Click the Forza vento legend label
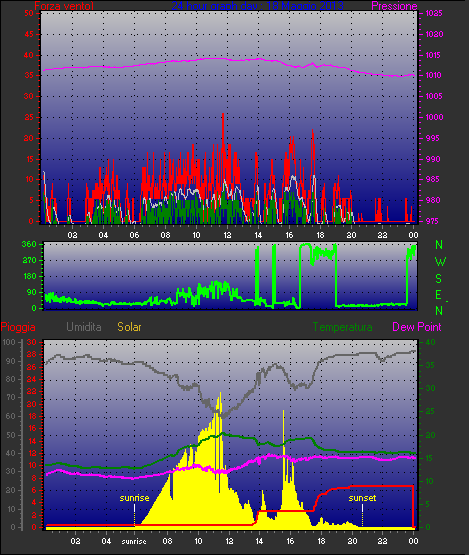Screen dimensions: 469x555 coord(64,6)
